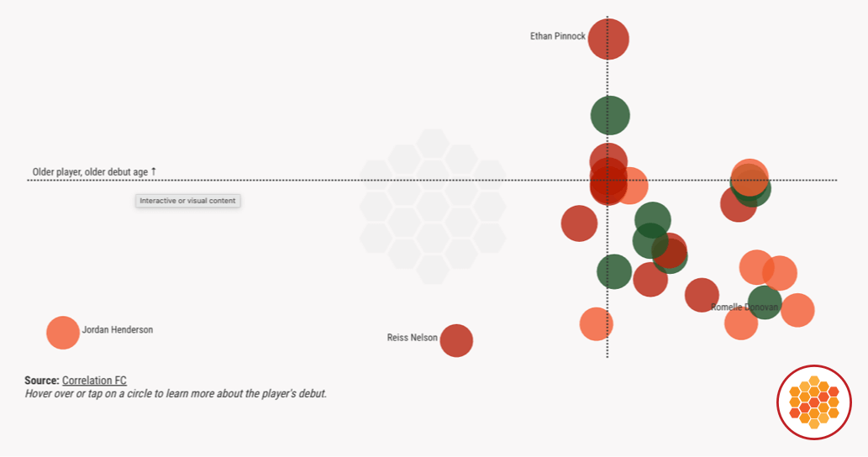Click the 'Older player, older debut age' axis label
Image resolution: width=868 pixels, height=457 pixels.
94,172
